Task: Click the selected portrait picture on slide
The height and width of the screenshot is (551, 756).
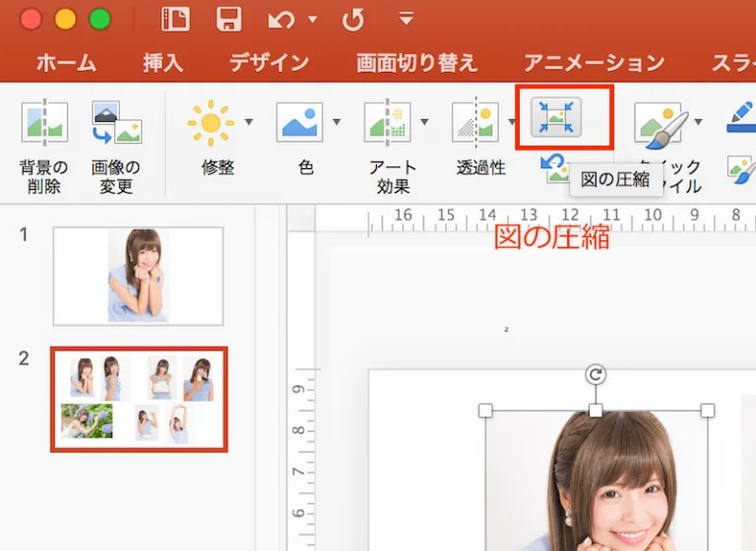Action: click(597, 480)
